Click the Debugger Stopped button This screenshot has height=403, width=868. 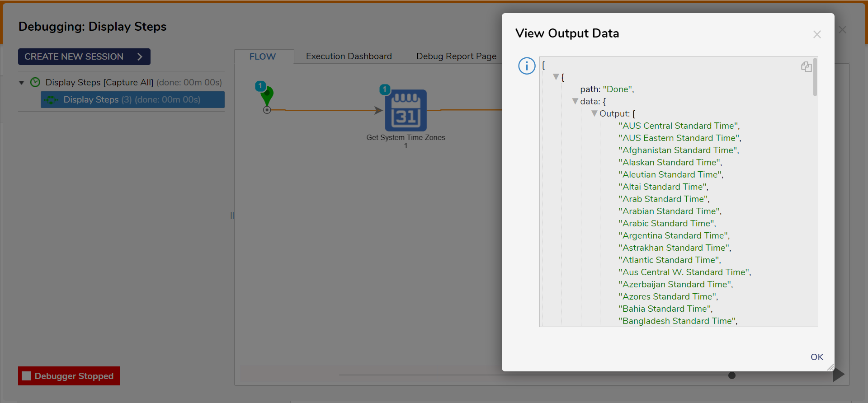(69, 376)
